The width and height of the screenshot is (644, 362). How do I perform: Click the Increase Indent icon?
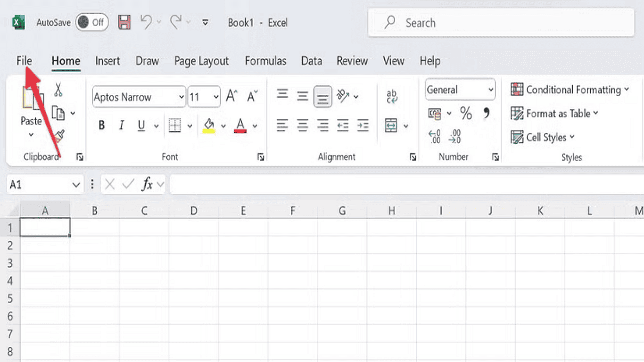[x=363, y=125]
